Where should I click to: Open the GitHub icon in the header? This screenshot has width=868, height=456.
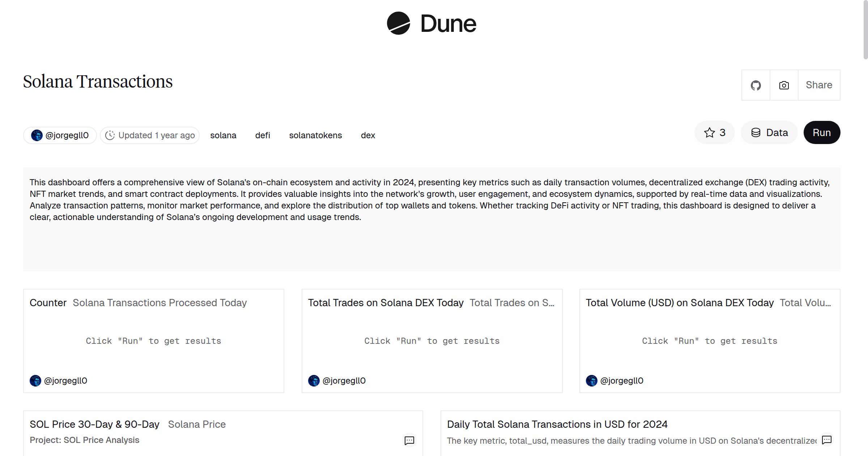click(x=756, y=85)
